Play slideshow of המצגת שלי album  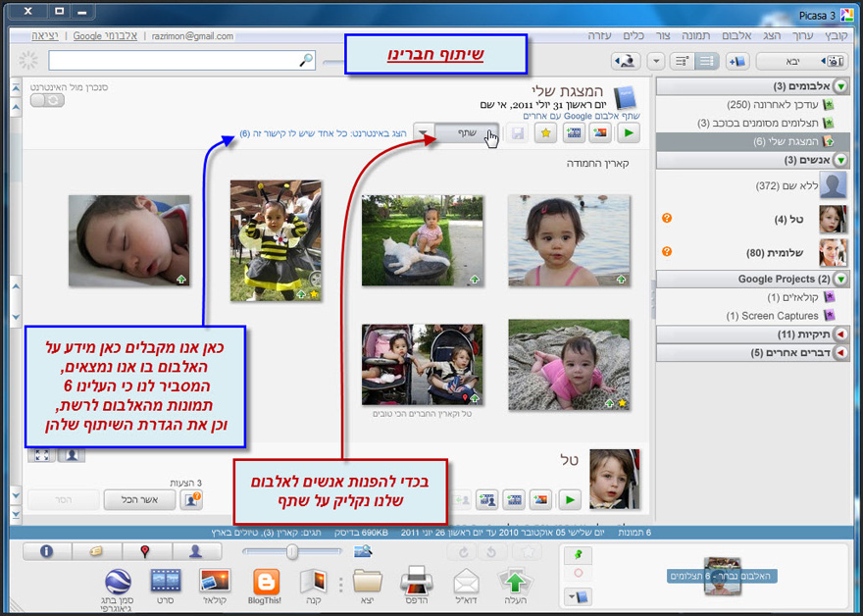[629, 133]
